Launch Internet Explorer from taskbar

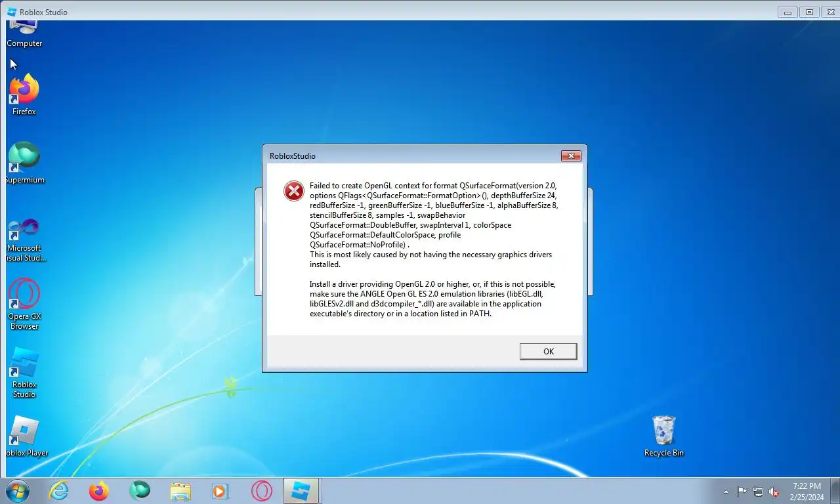(58, 491)
